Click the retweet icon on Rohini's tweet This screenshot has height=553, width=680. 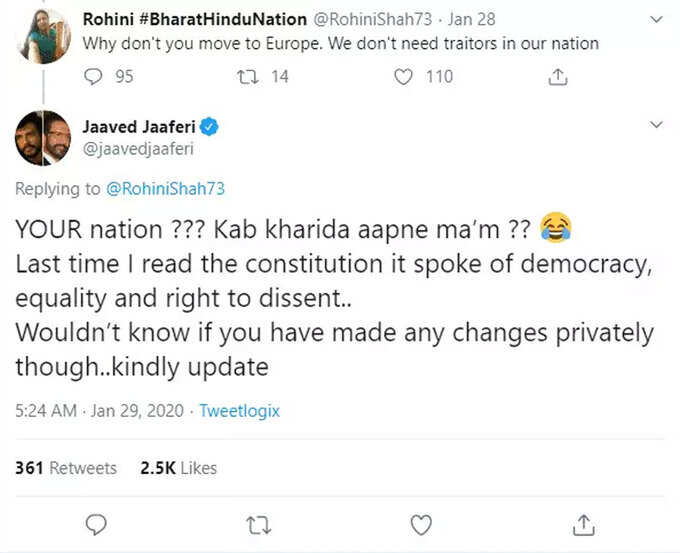point(248,77)
